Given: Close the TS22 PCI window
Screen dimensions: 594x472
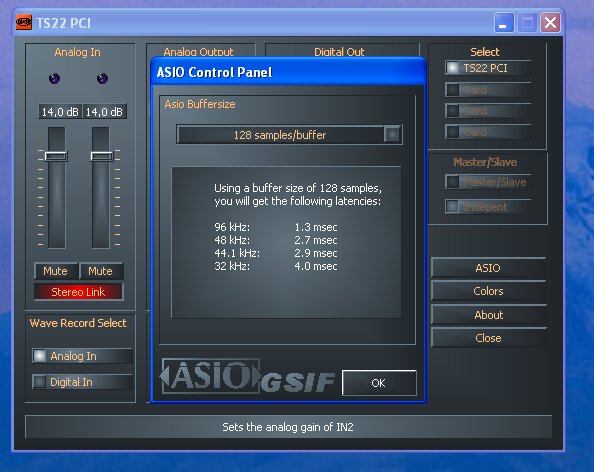Looking at the screenshot, I should pos(550,23).
